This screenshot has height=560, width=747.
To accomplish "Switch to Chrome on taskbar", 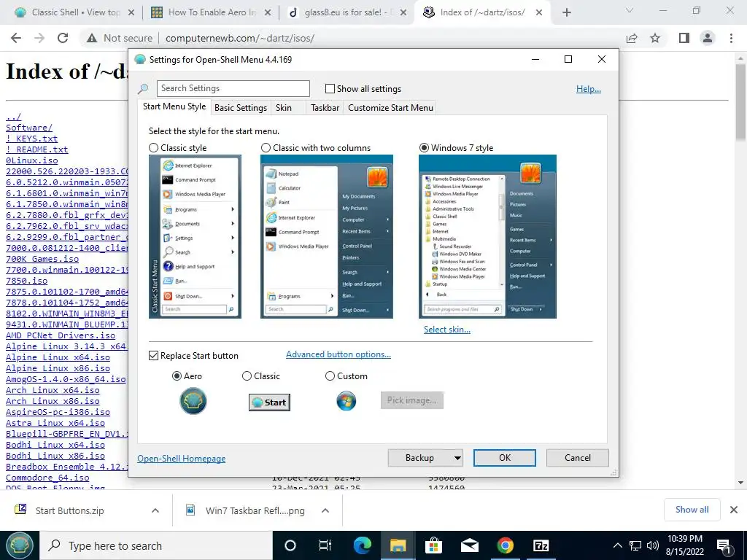I will pos(506,545).
